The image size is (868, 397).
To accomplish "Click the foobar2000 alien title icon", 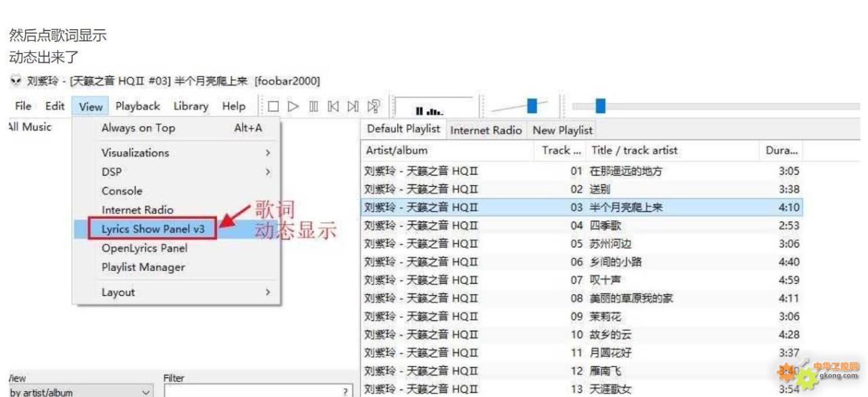I will coord(16,81).
